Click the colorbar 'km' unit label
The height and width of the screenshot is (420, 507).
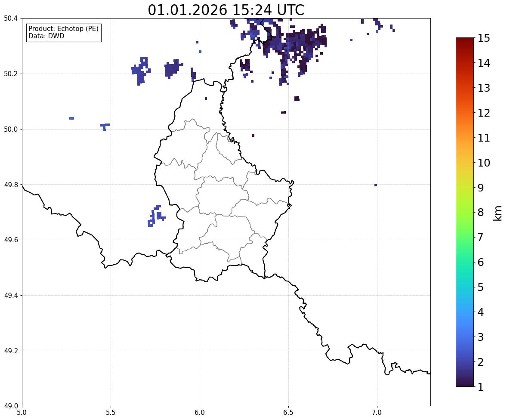[498, 213]
